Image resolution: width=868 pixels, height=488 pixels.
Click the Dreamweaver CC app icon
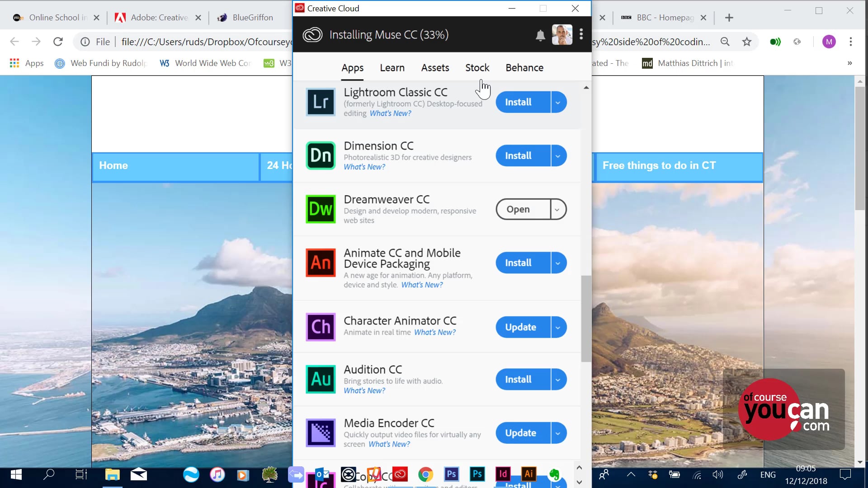(321, 209)
